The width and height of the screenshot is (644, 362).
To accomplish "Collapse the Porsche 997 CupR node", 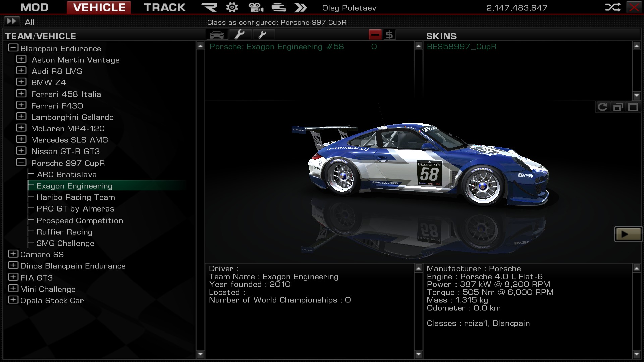I will point(21,162).
